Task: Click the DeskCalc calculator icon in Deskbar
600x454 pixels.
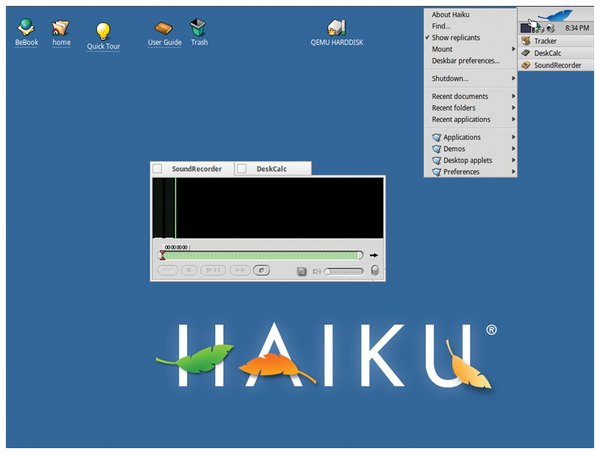Action: [526, 53]
